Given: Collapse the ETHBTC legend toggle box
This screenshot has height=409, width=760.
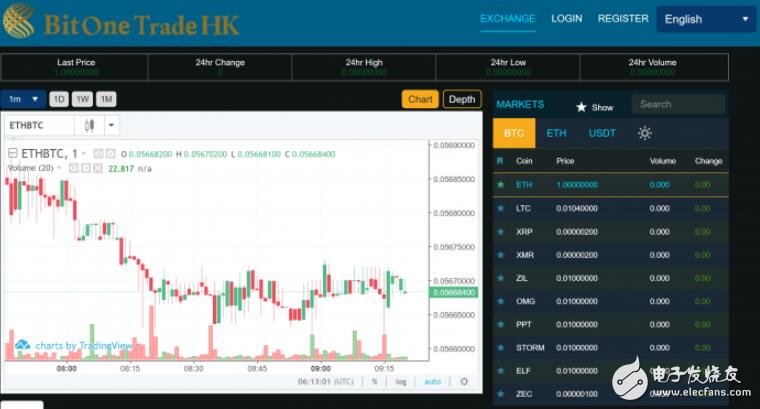Looking at the screenshot, I should coord(13,154).
